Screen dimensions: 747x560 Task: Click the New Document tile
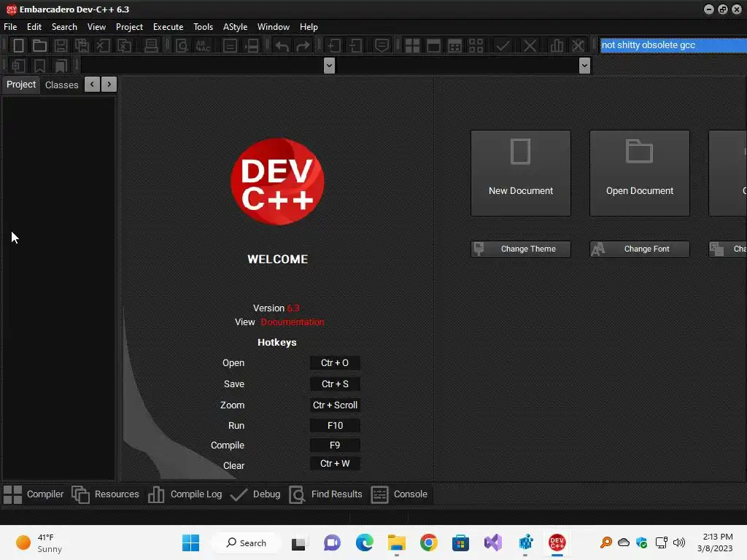click(x=521, y=174)
